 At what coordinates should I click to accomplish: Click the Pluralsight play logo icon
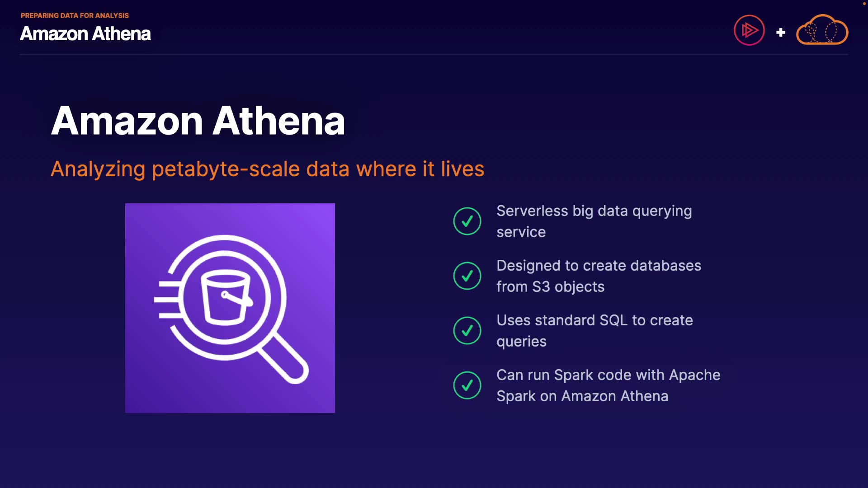(749, 30)
